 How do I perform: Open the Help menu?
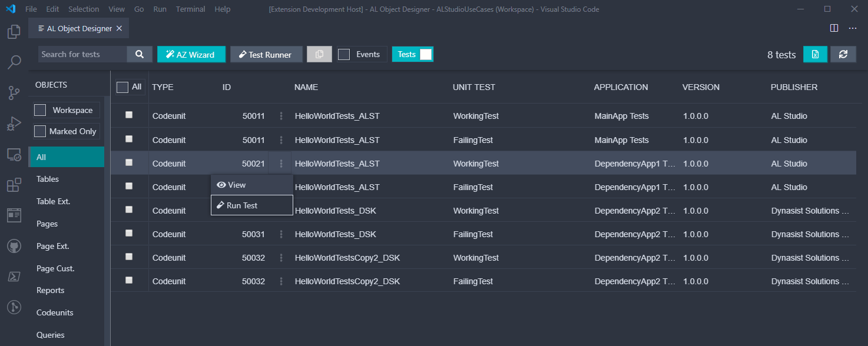coord(223,9)
